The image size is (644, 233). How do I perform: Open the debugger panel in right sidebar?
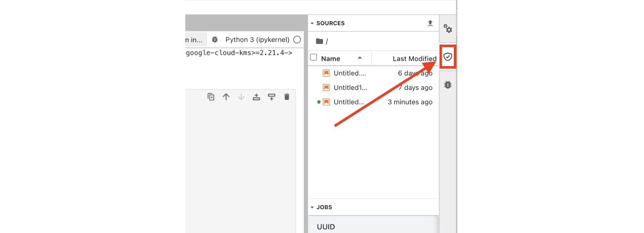[x=447, y=84]
